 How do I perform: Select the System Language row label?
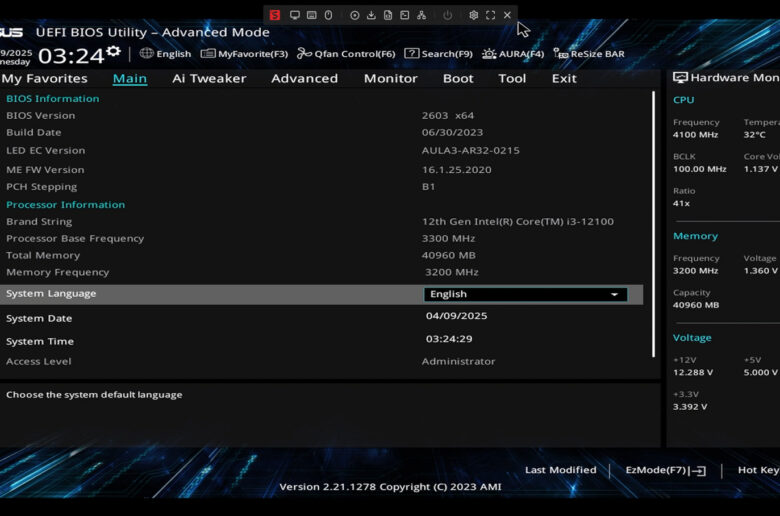point(51,294)
